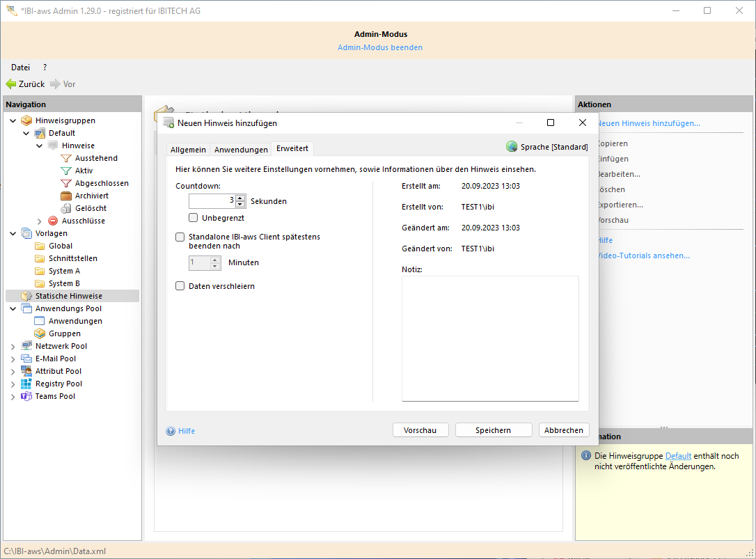Click the globe icon for Sprache [Standard]
Image resolution: width=756 pixels, height=559 pixels.
coord(512,147)
